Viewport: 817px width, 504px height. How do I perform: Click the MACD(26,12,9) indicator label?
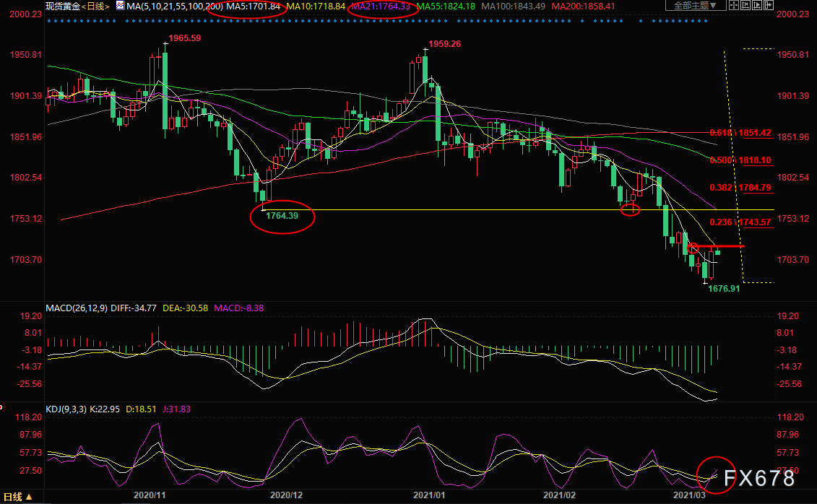[77, 308]
